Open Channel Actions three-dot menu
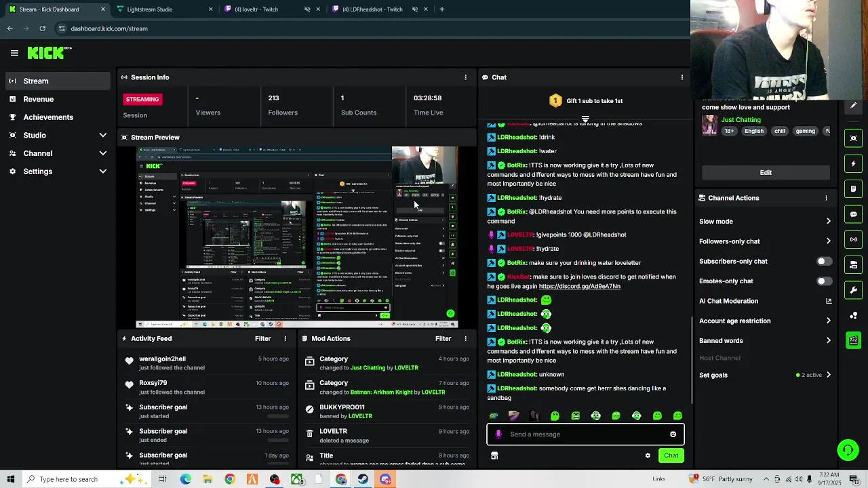The image size is (868, 488). pyautogui.click(x=826, y=198)
